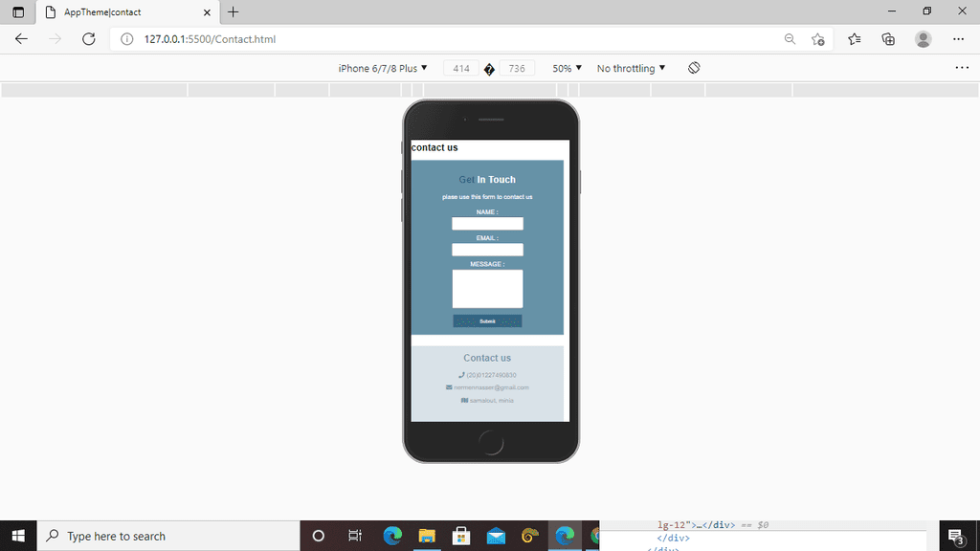Rotate the device orientation
Viewport: 980px width, 551px height.
(694, 68)
